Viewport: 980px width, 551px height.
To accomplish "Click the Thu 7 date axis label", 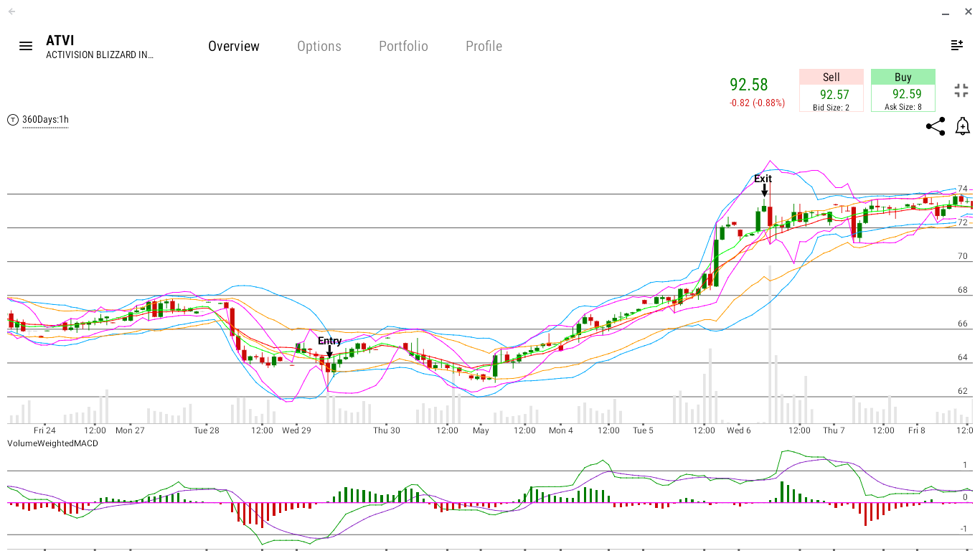I will coord(834,430).
